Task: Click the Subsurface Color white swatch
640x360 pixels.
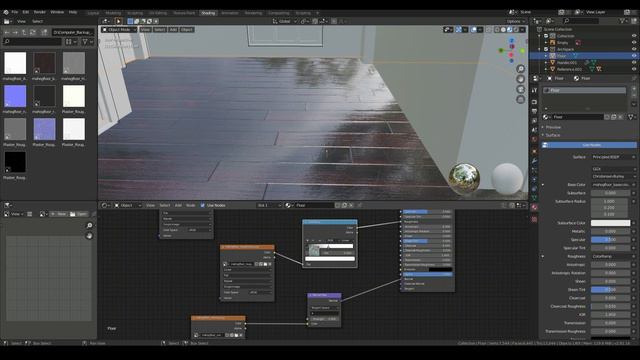Action: [610, 223]
